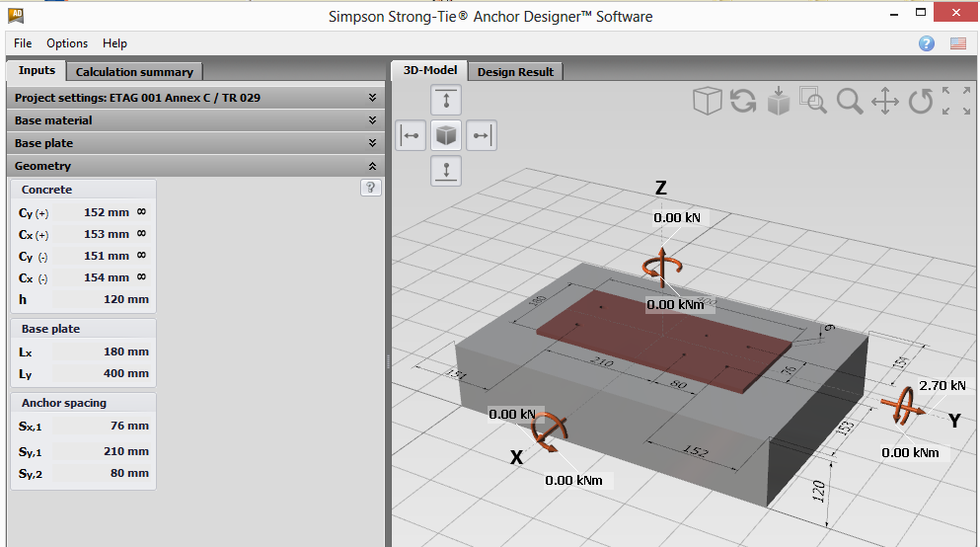Switch to the Calculation summary tab

click(134, 72)
